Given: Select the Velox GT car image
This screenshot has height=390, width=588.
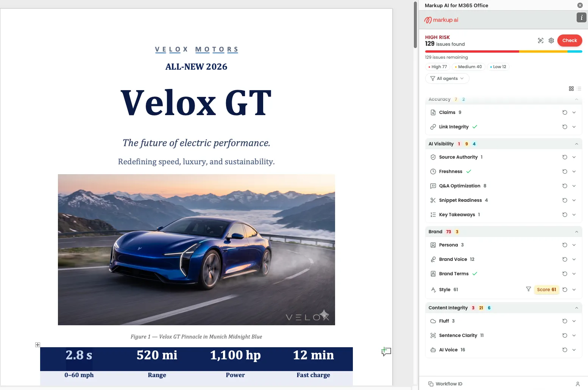Looking at the screenshot, I should (x=197, y=250).
